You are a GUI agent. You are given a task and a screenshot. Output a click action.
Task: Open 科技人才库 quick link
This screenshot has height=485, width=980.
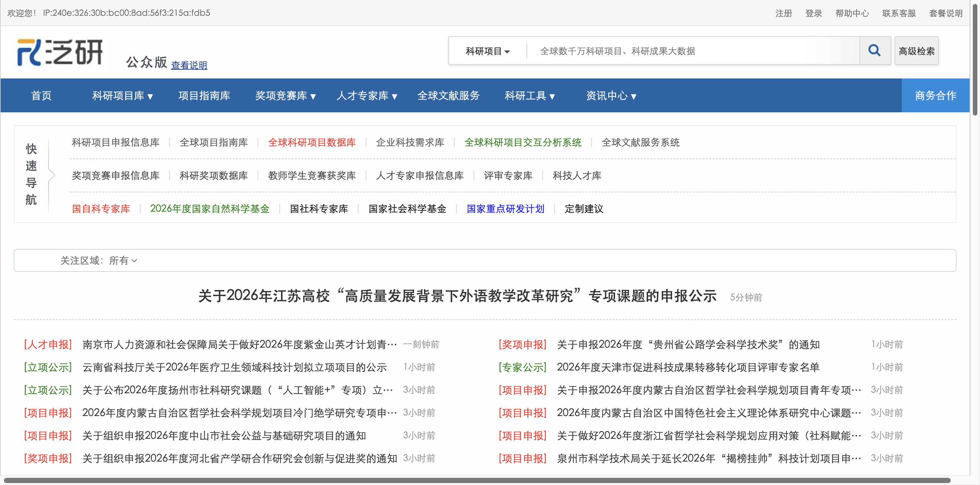point(577,175)
